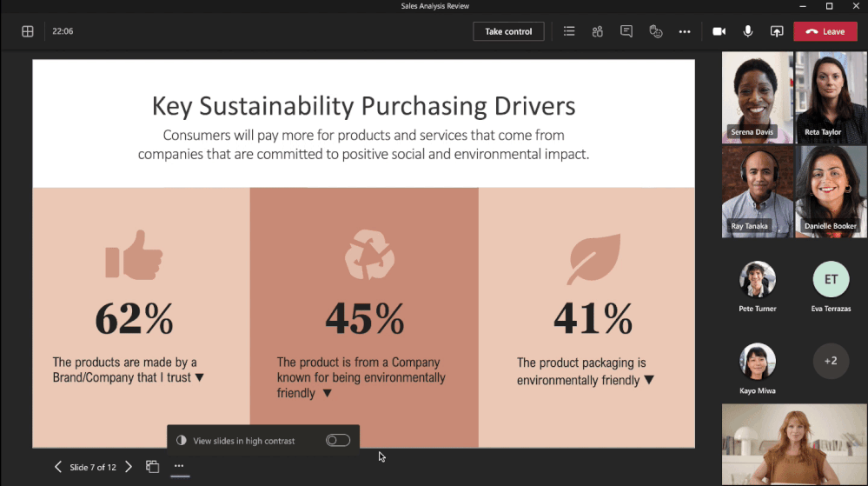Image resolution: width=868 pixels, height=486 pixels.
Task: Click the 45% statistic
Action: [364, 319]
